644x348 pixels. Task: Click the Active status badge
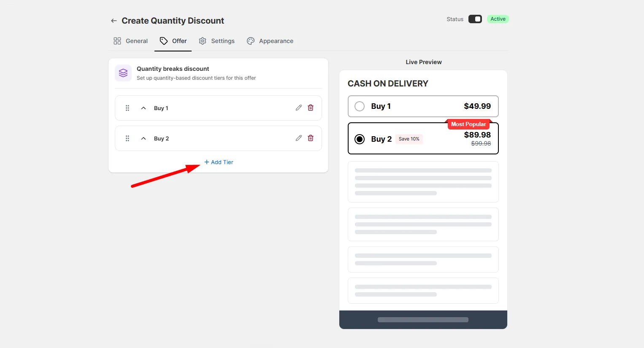pos(498,19)
